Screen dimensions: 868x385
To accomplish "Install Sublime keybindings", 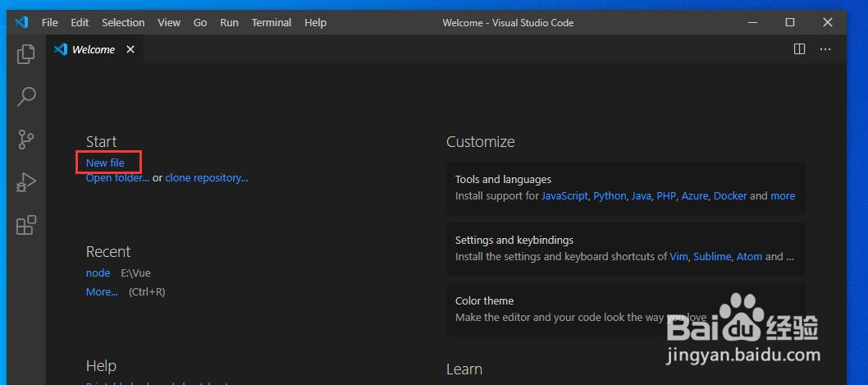I will coord(712,256).
